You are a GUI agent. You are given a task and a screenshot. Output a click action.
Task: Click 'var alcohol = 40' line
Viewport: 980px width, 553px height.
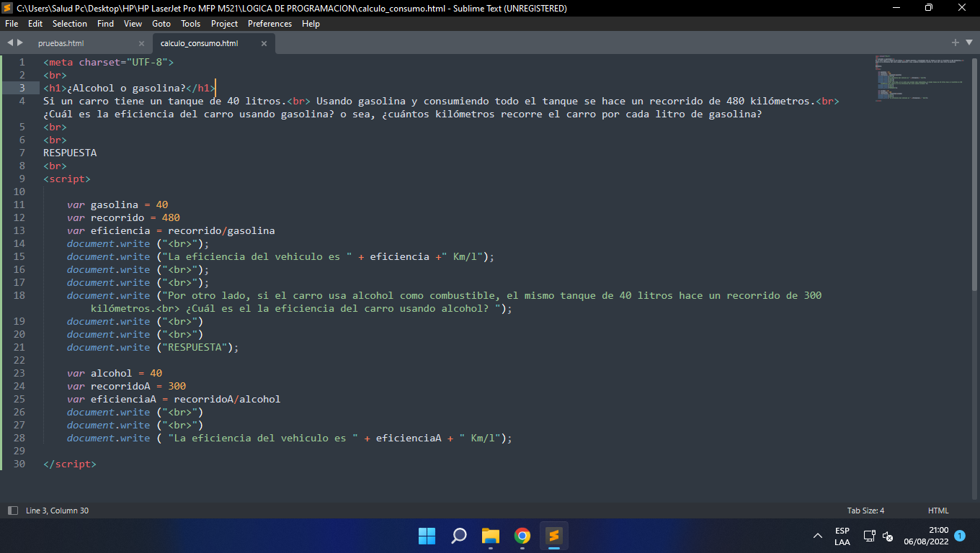[x=115, y=373]
